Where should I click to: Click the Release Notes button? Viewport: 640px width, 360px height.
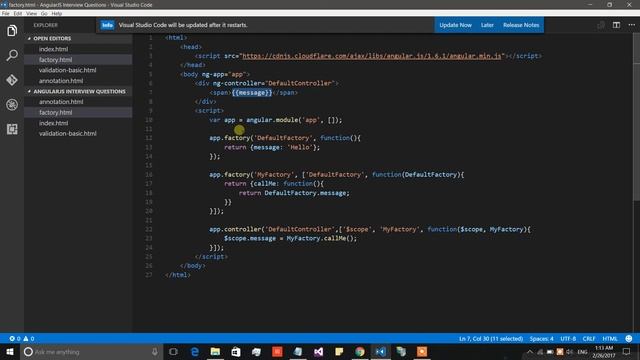(521, 25)
